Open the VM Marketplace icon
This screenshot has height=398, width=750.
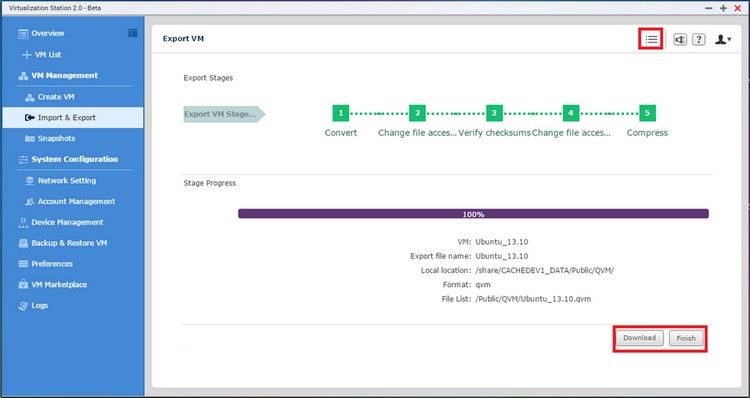(23, 285)
